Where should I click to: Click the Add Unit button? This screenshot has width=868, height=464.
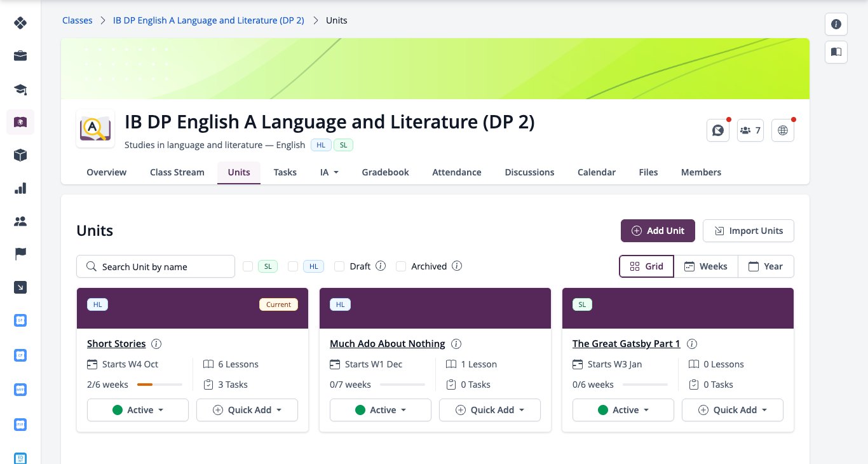click(x=658, y=231)
